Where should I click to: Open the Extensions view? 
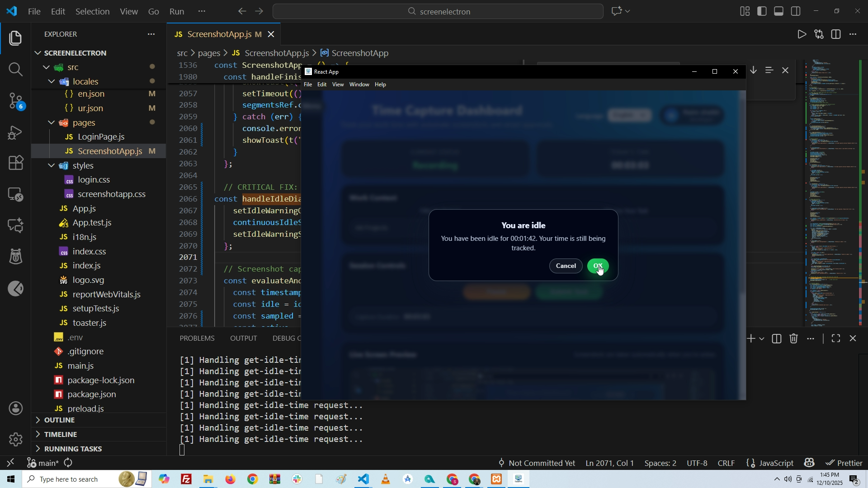tap(15, 163)
